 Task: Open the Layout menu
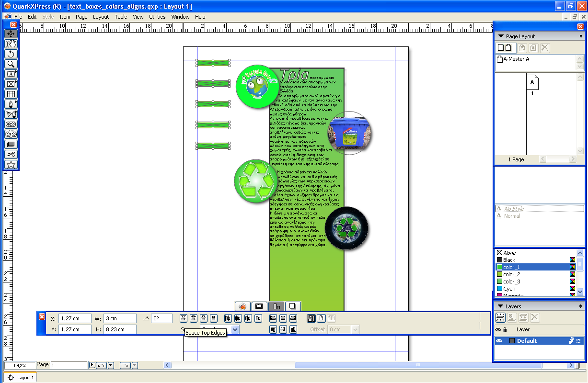pyautogui.click(x=101, y=17)
